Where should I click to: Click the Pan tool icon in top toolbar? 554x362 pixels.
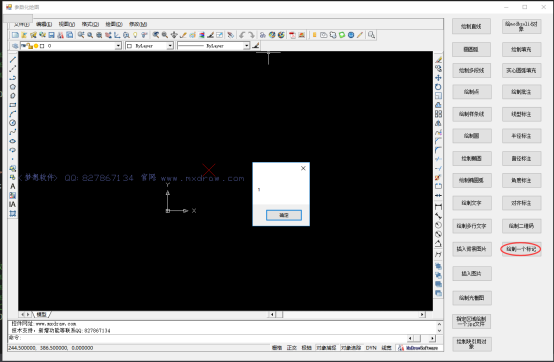click(x=174, y=35)
